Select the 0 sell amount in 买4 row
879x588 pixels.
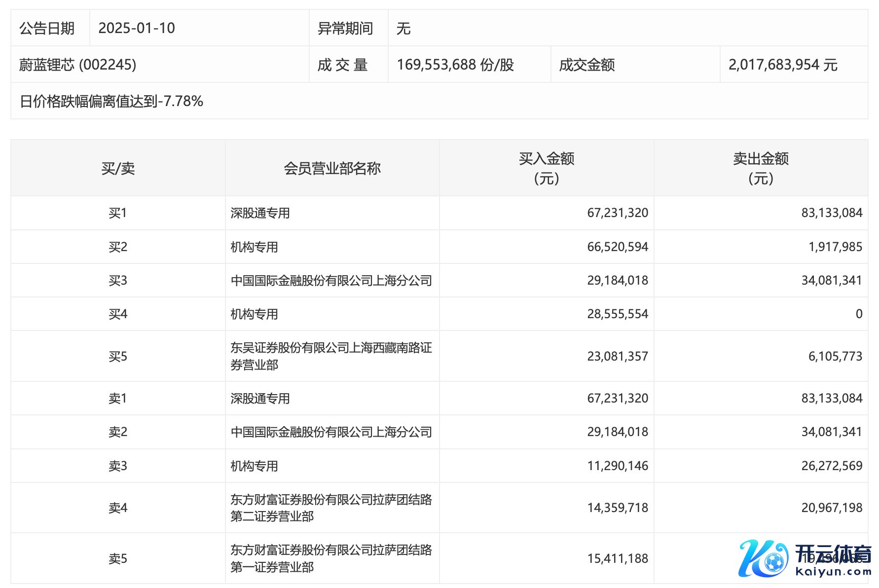(x=858, y=314)
